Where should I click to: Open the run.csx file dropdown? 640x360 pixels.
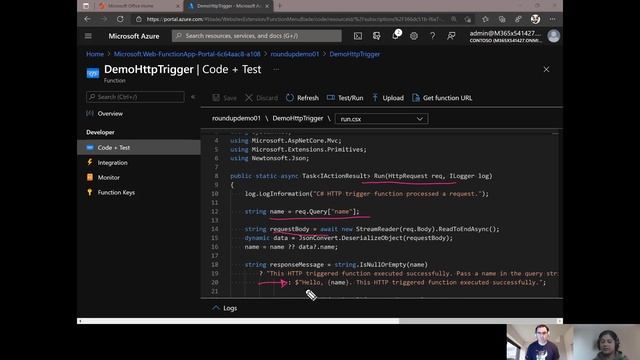381,119
